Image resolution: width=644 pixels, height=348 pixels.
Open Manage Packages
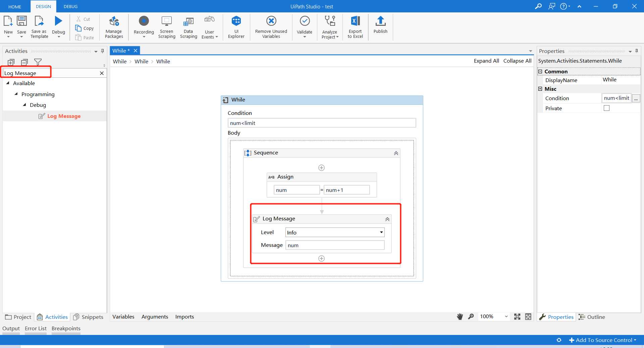click(x=114, y=27)
